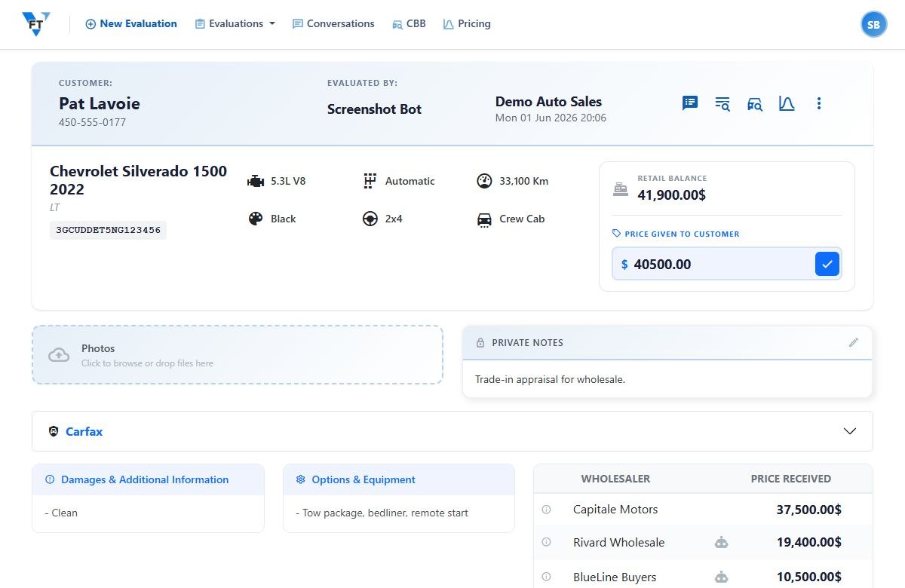Click the transmission icon beside Automatic

pos(370,181)
